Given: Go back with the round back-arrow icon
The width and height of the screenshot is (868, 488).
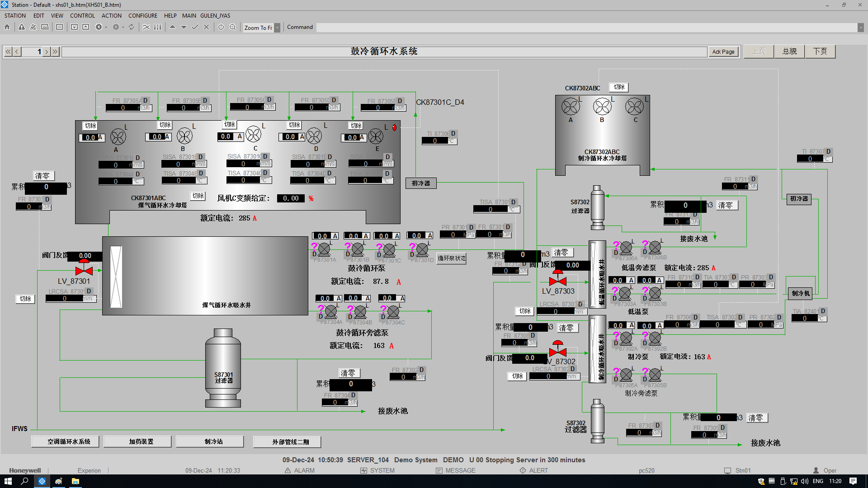Looking at the screenshot, I should pyautogui.click(x=99, y=27).
